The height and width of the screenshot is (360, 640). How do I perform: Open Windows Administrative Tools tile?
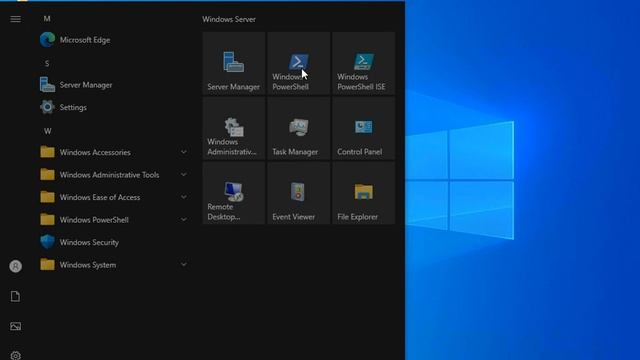234,128
